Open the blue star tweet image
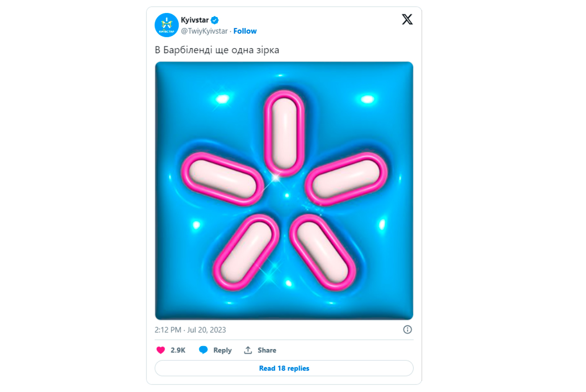Screen dimensions: 586x392 pyautogui.click(x=284, y=191)
